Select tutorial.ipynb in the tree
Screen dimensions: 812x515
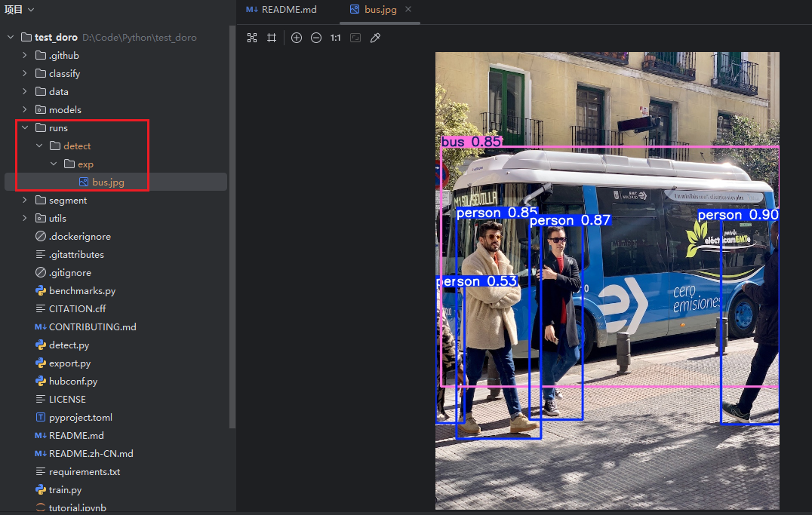point(115,507)
